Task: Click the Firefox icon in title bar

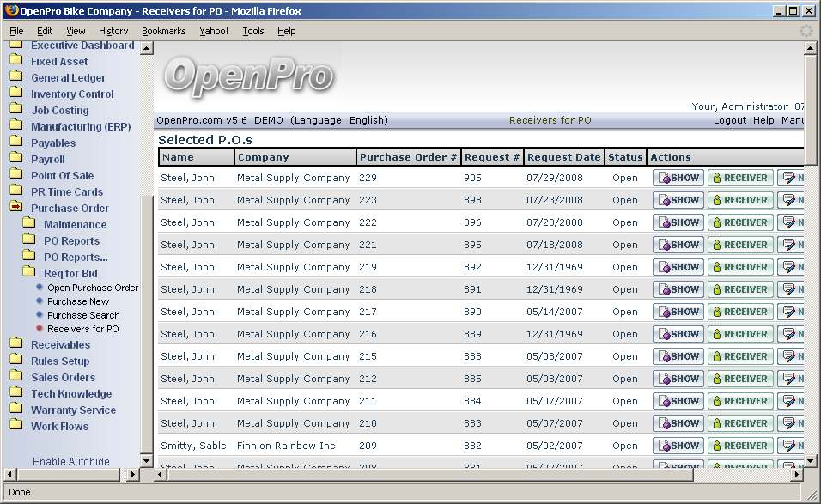Action: pos(11,11)
